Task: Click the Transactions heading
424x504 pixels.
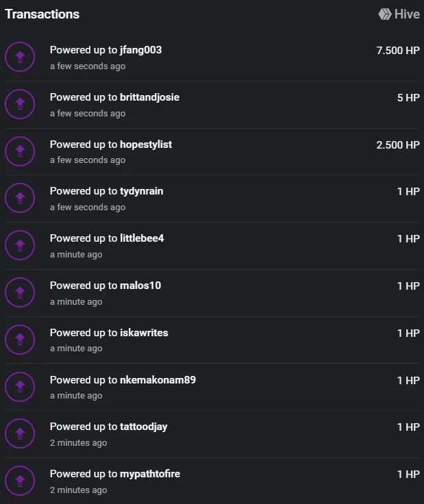Action: point(42,14)
